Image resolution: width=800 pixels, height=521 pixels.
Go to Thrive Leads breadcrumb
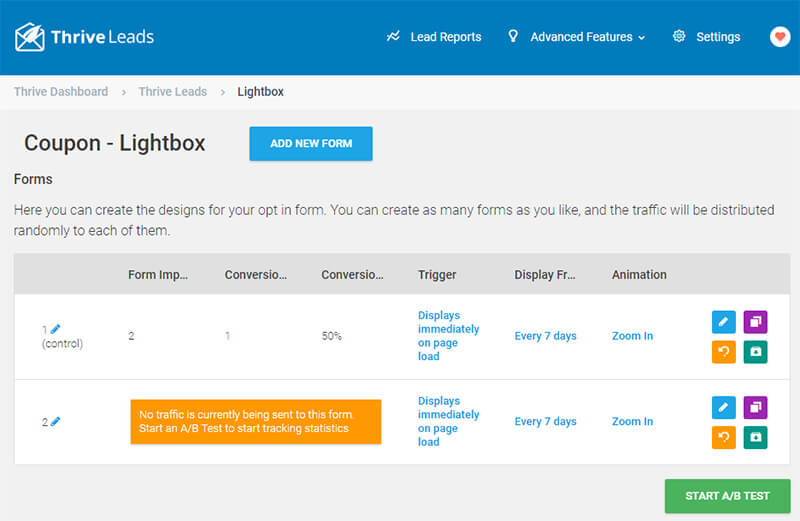(172, 92)
